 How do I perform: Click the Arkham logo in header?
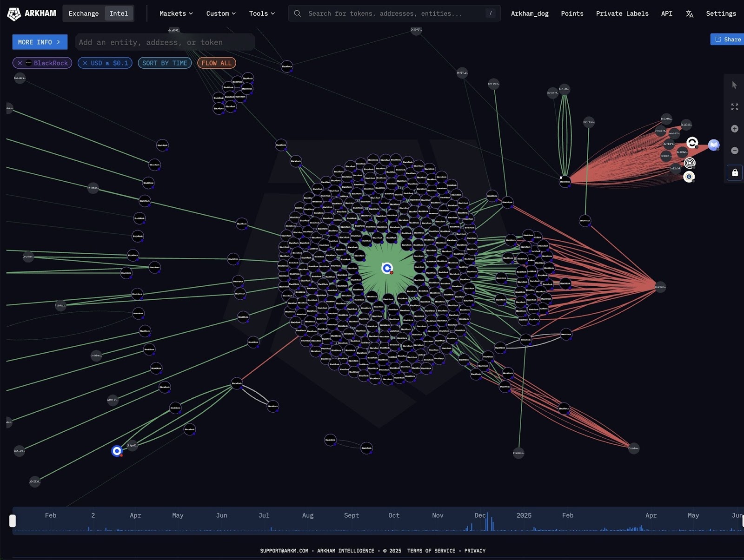(x=32, y=13)
